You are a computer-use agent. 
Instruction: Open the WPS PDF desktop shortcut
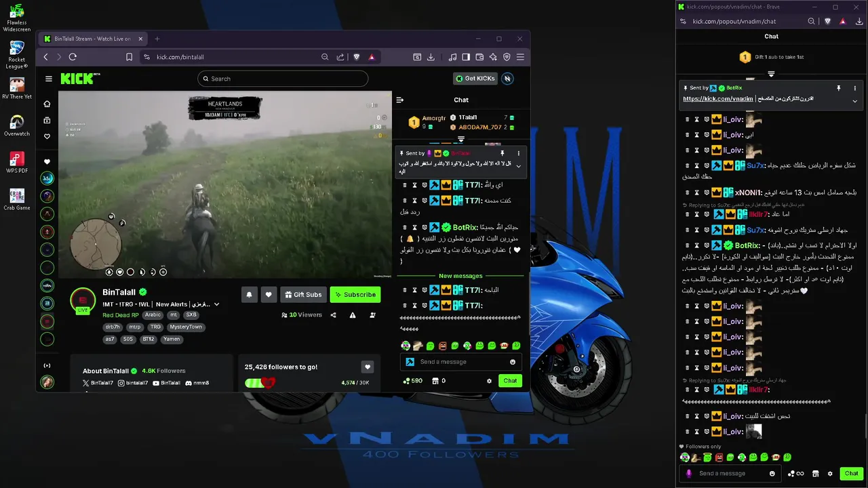16,163
